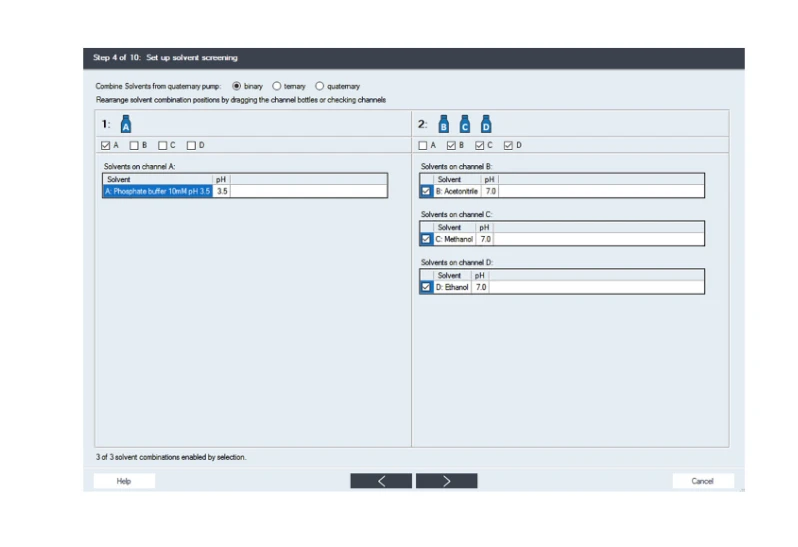Toggle the Acetonitrile solvent row checkbox
The image size is (798, 547).
(426, 191)
